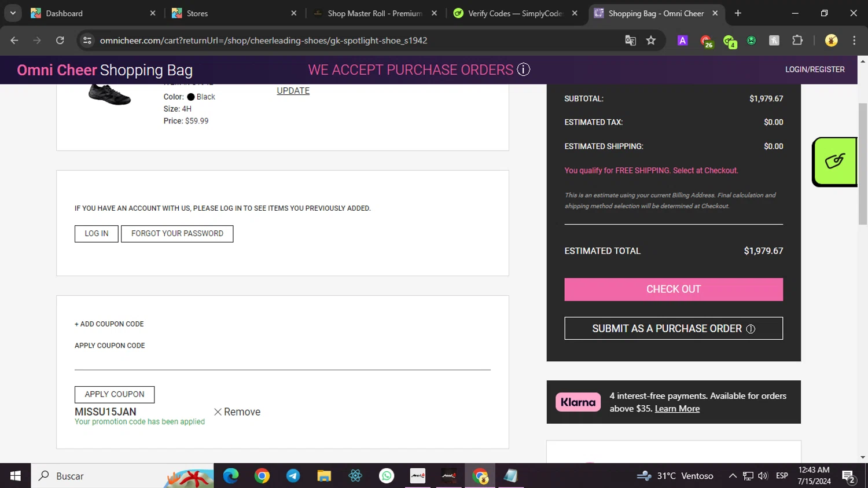The image size is (868, 488).
Task: Open the notification center icon
Action: [849, 476]
